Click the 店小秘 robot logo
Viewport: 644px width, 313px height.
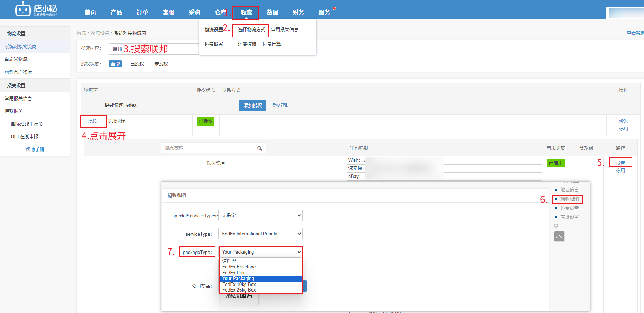coord(36,9)
